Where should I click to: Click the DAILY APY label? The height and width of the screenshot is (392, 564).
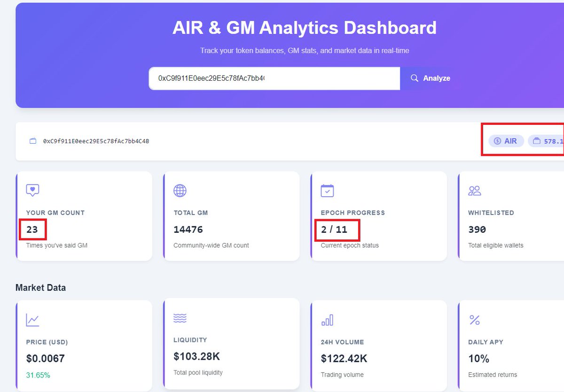(x=486, y=342)
